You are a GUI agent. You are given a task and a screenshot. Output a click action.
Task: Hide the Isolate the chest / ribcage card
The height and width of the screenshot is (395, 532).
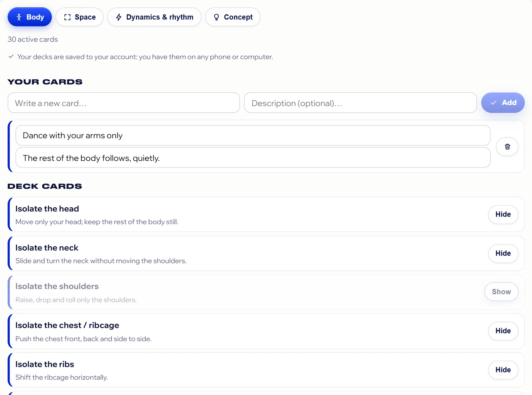(x=503, y=331)
